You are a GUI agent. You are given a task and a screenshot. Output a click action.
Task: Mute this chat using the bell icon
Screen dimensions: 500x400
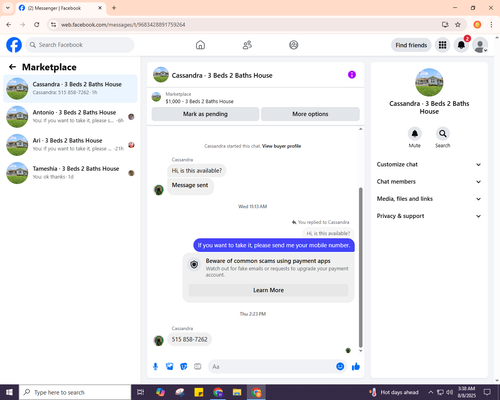tap(415, 134)
